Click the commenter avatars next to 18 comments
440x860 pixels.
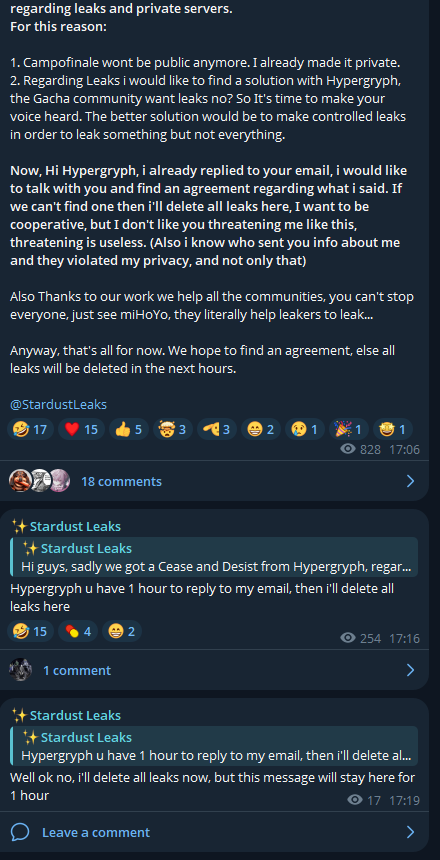click(x=40, y=481)
